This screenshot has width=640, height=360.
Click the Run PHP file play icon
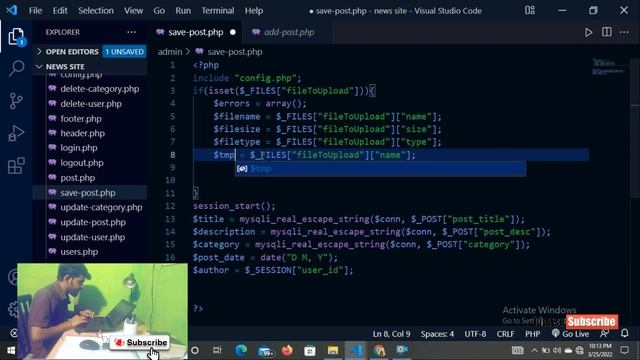coord(588,32)
